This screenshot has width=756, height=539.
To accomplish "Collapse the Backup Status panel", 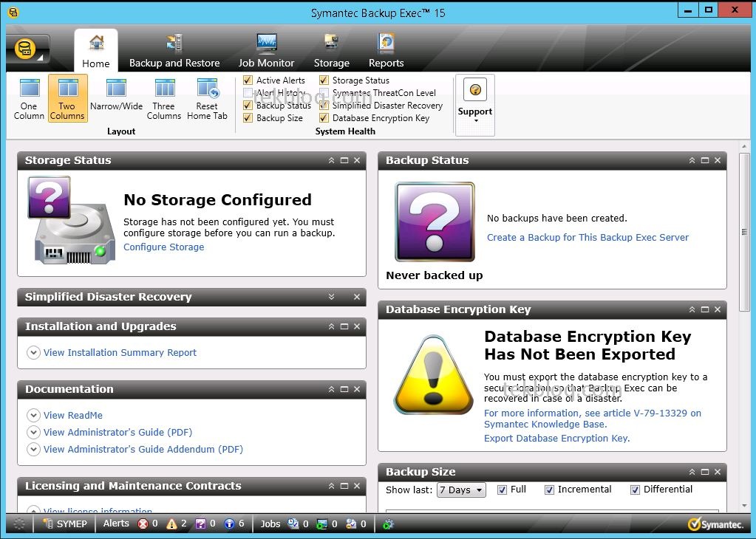I will pyautogui.click(x=692, y=160).
